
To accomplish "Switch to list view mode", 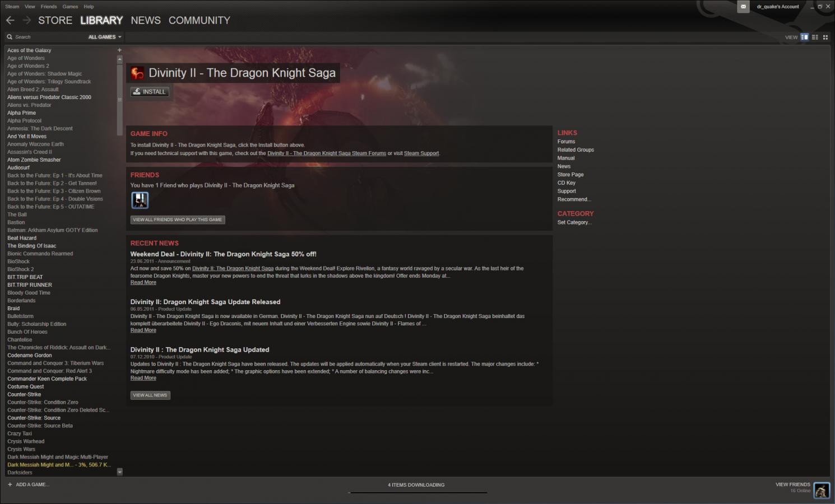I will 815,37.
